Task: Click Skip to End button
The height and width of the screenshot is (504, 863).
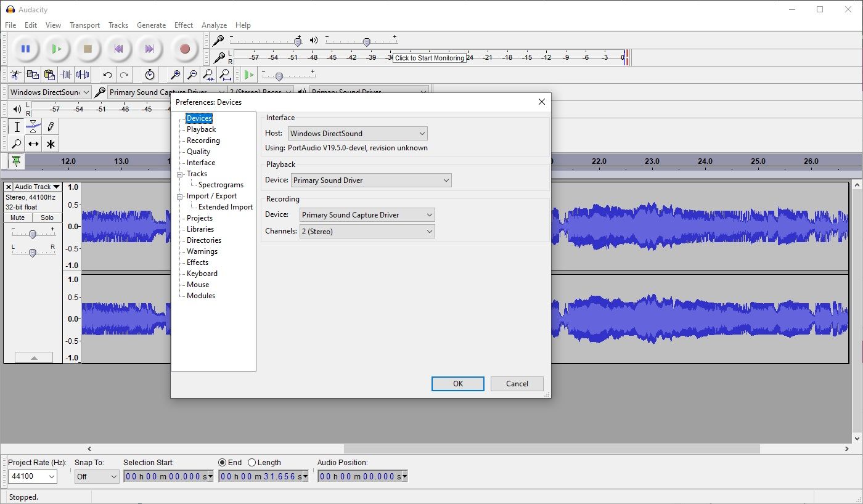Action: (149, 49)
